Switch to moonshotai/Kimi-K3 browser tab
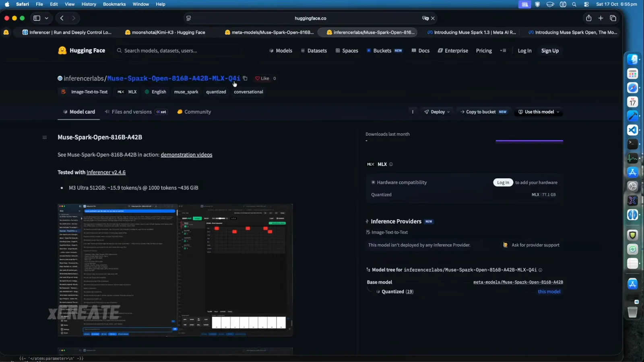The width and height of the screenshot is (644, 362). tap(165, 32)
